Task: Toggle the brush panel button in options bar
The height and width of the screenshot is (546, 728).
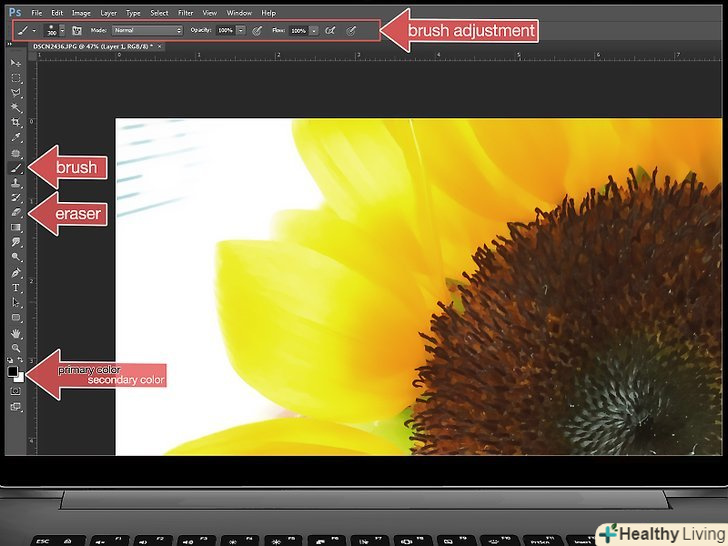Action: 77,31
